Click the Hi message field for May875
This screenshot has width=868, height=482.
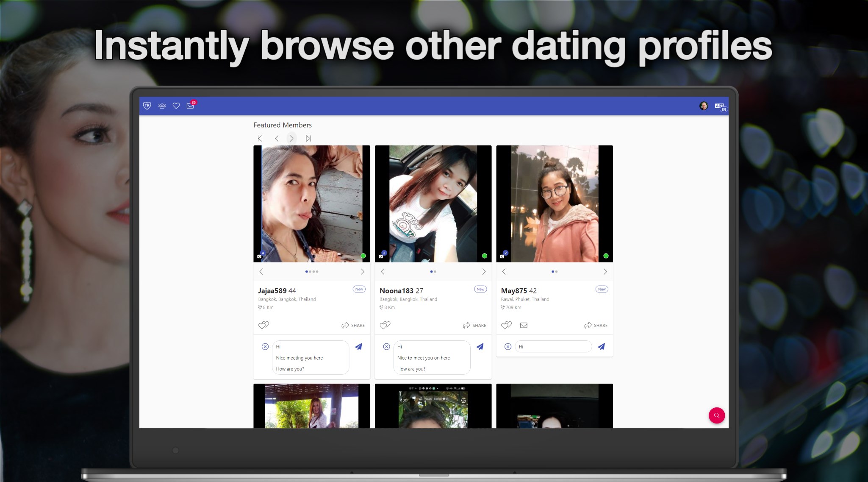553,347
